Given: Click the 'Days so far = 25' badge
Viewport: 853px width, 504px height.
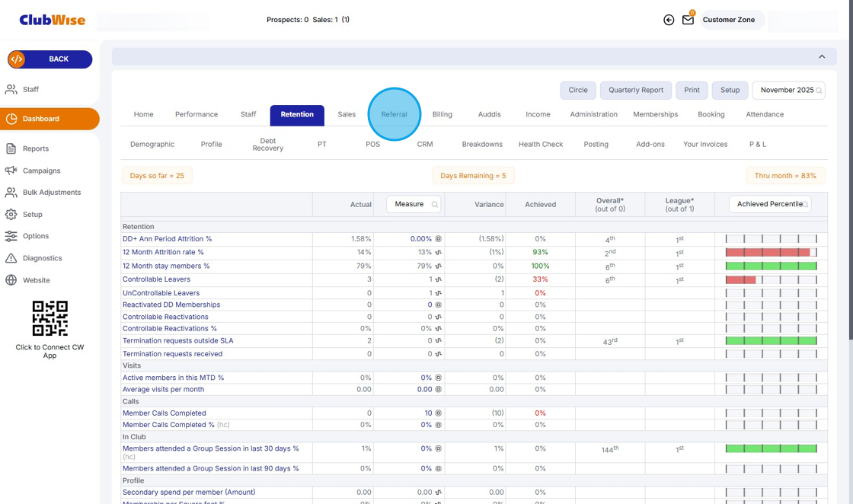Looking at the screenshot, I should tap(157, 176).
